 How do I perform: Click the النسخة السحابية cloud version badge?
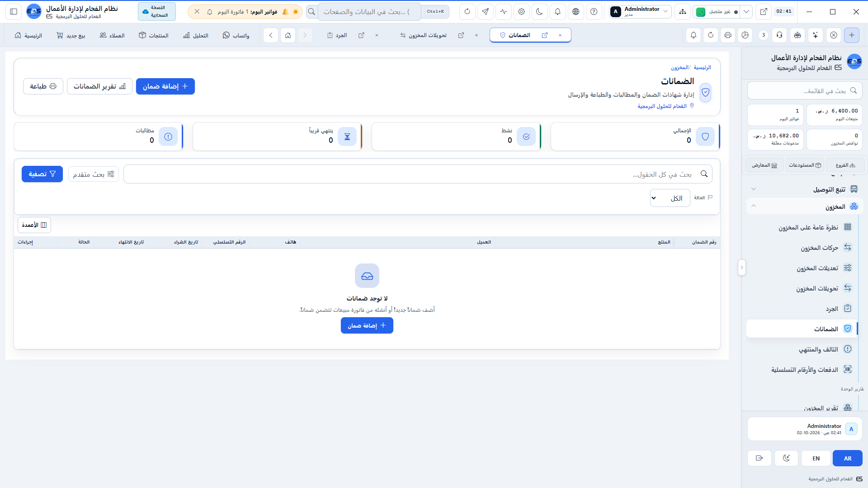tap(157, 12)
